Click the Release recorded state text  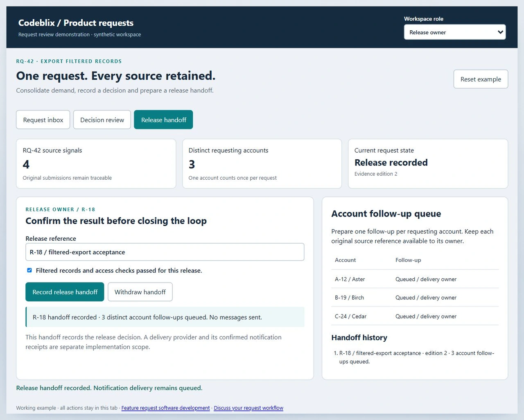[x=391, y=163]
